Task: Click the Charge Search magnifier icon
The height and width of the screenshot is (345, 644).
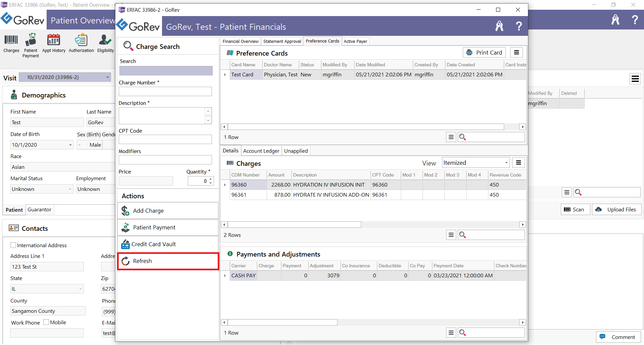Action: (128, 46)
